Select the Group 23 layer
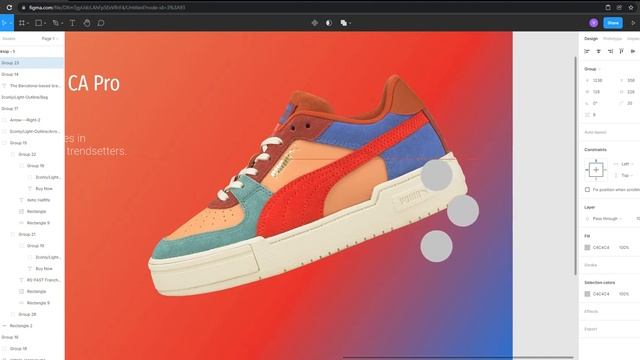 [32, 63]
